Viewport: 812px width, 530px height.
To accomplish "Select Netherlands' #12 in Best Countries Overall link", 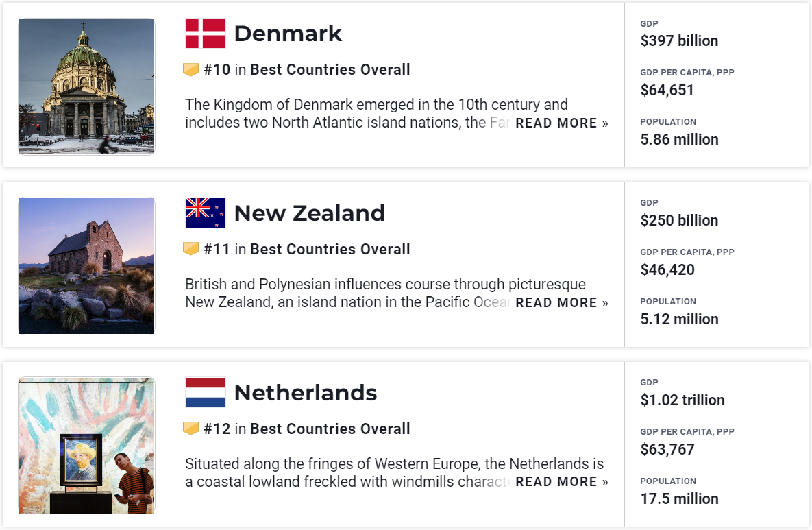I will (307, 429).
